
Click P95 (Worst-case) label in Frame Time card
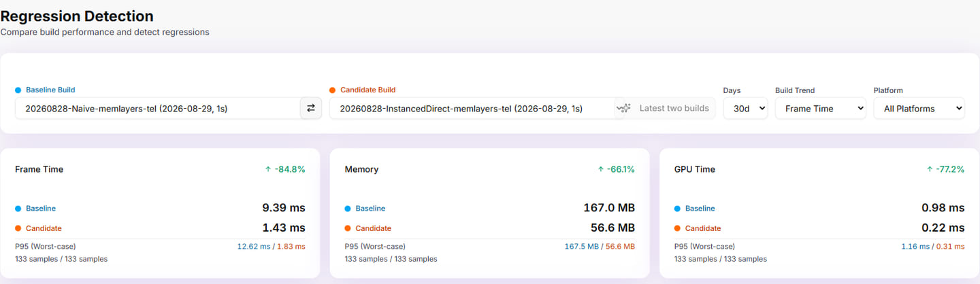click(46, 246)
